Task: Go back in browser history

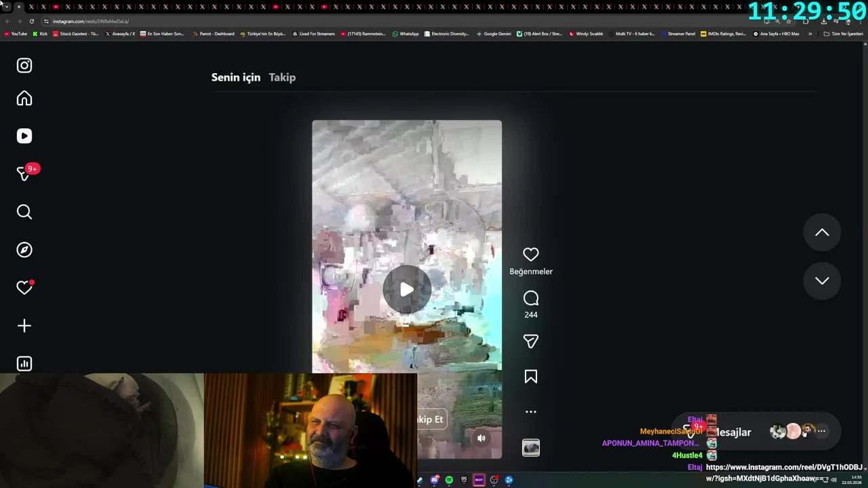Action: coord(8,21)
